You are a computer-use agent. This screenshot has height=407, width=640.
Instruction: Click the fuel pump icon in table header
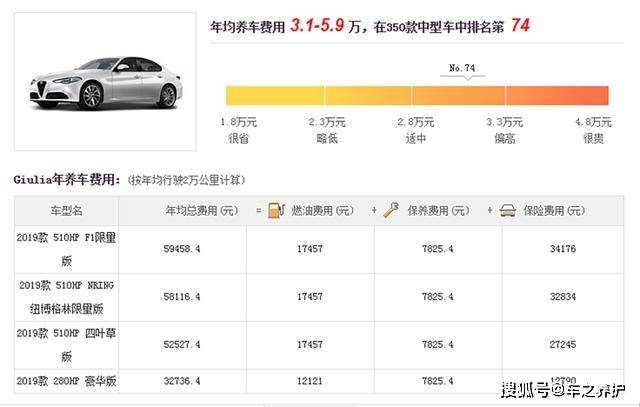276,210
